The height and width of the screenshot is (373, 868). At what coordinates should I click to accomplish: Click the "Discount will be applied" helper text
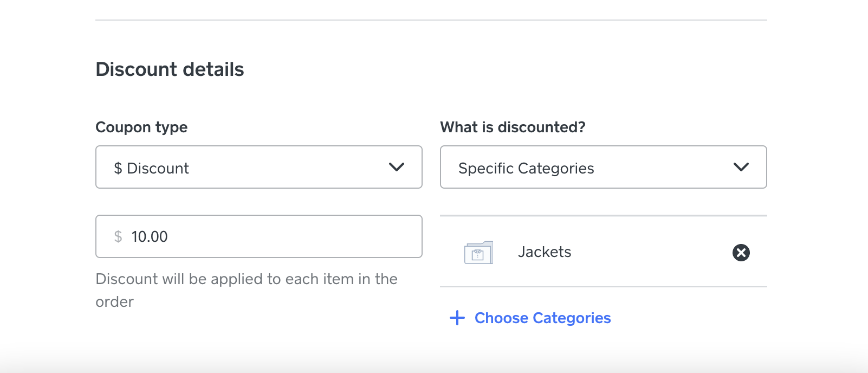click(x=246, y=279)
